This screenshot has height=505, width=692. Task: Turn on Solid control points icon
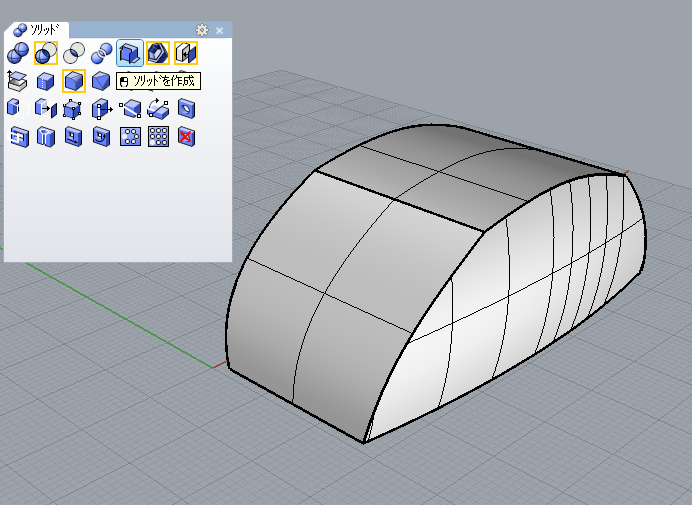pyautogui.click(x=74, y=109)
